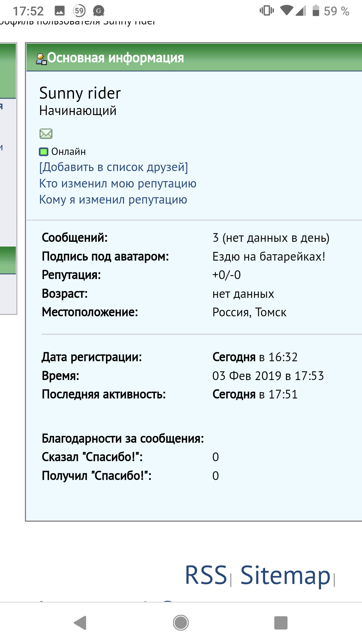
Task: Click the green online status indicator
Action: point(44,152)
